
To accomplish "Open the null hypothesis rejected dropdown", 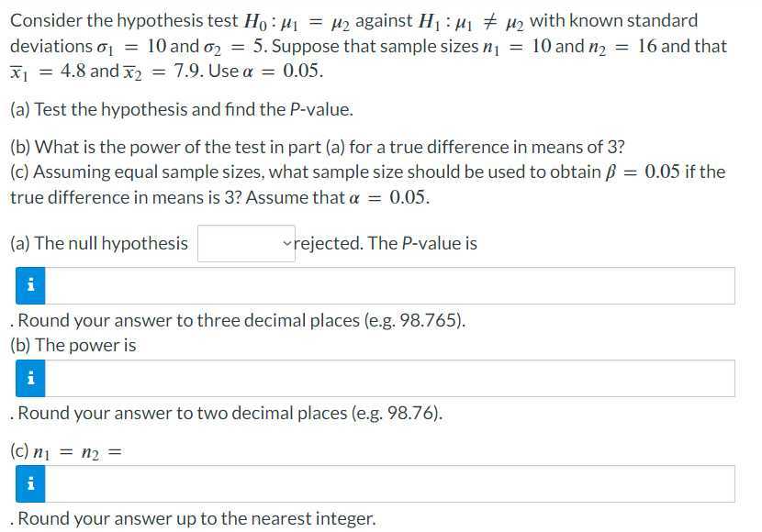I will pyautogui.click(x=246, y=243).
